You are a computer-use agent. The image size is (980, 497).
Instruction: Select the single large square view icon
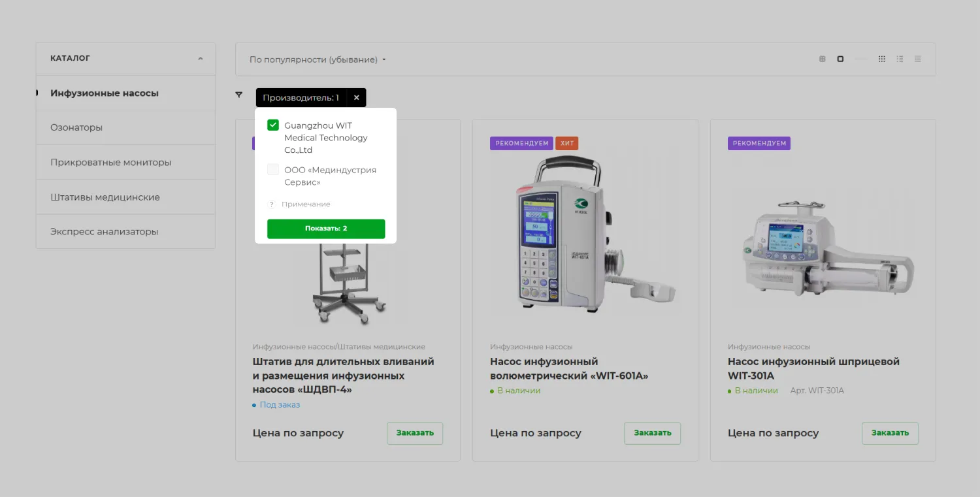click(841, 59)
